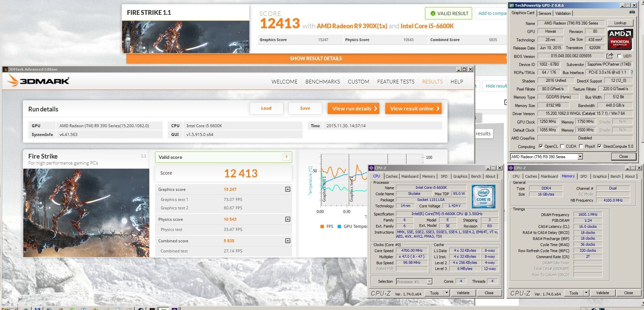Click orange FPS legend swatch
The height and width of the screenshot is (310, 644).
[x=322, y=227]
